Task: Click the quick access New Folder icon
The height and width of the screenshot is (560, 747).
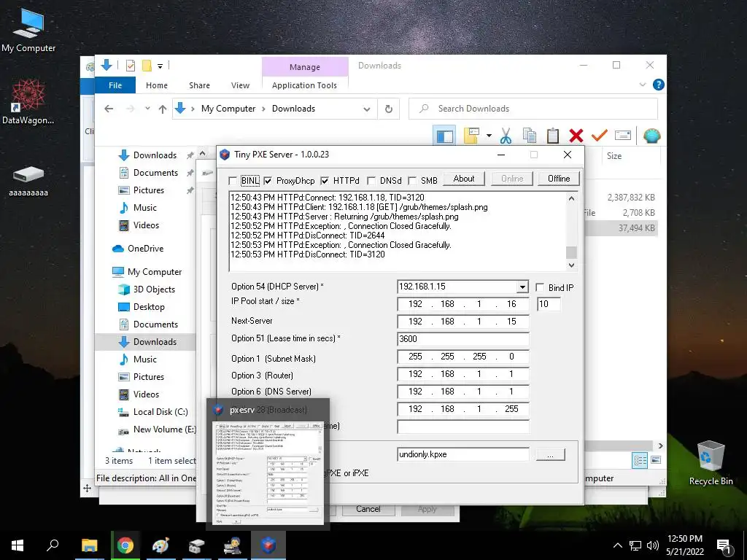Action: [x=147, y=66]
